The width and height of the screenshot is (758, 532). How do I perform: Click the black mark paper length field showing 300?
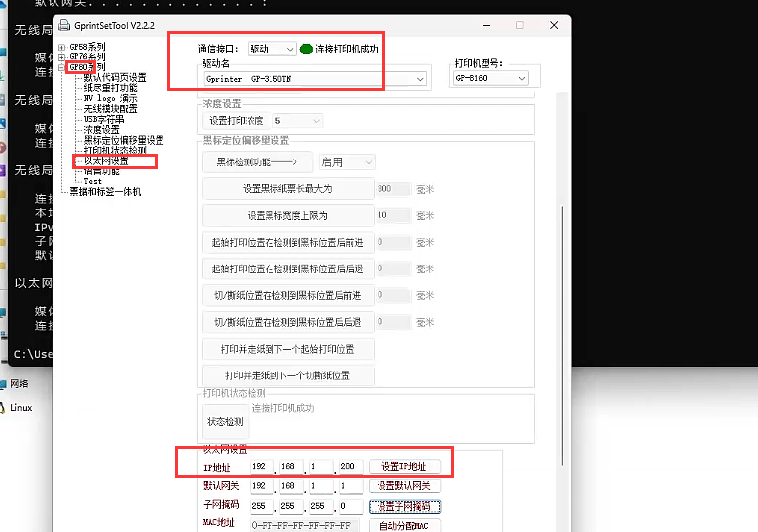click(x=393, y=189)
